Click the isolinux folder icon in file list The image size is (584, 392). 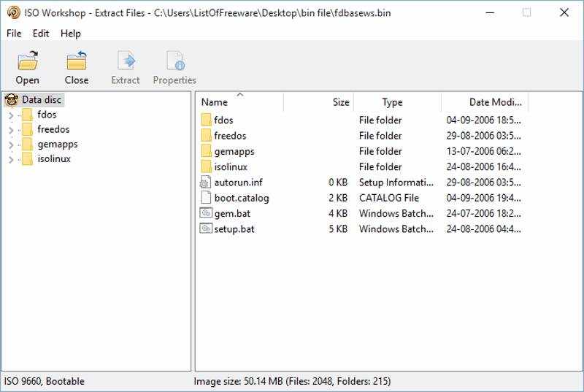pyautogui.click(x=206, y=166)
